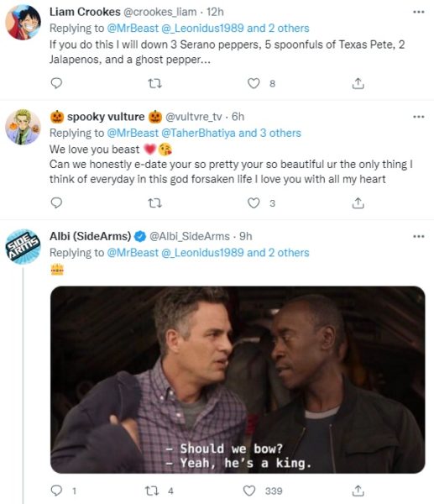434x504 pixels.
Task: Reply to Liam Crookes' tweet
Action: (x=56, y=83)
